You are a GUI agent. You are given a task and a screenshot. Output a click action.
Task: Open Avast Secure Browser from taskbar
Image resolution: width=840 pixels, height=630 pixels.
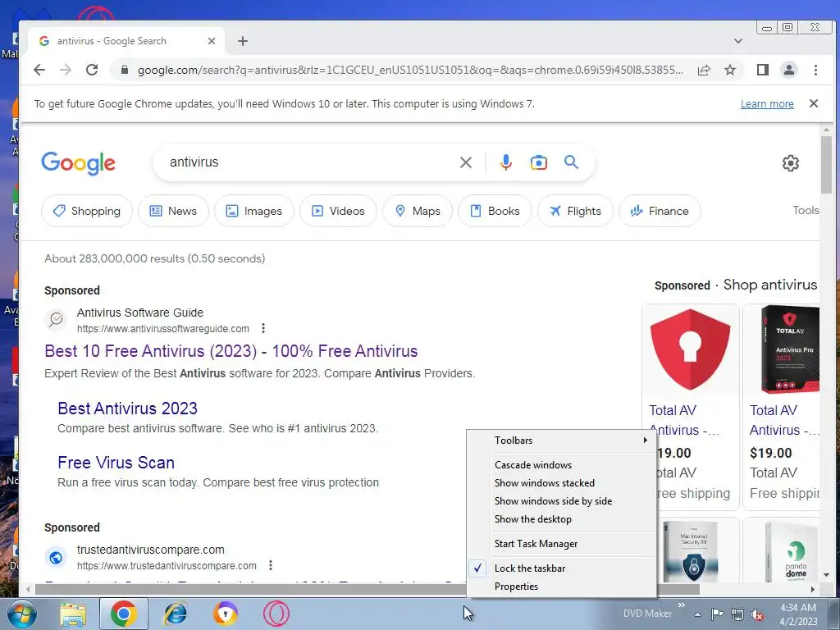click(226, 614)
